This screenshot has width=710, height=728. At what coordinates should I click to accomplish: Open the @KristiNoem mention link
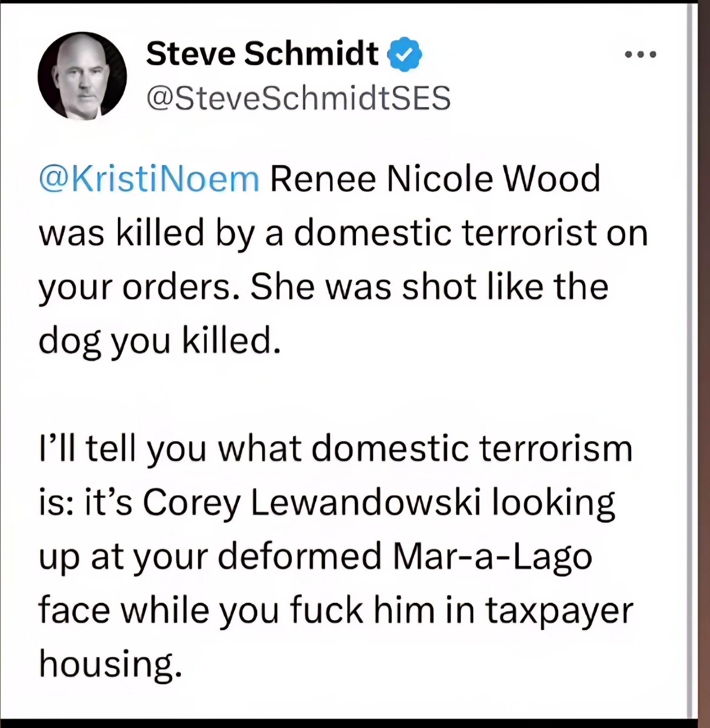click(x=149, y=179)
